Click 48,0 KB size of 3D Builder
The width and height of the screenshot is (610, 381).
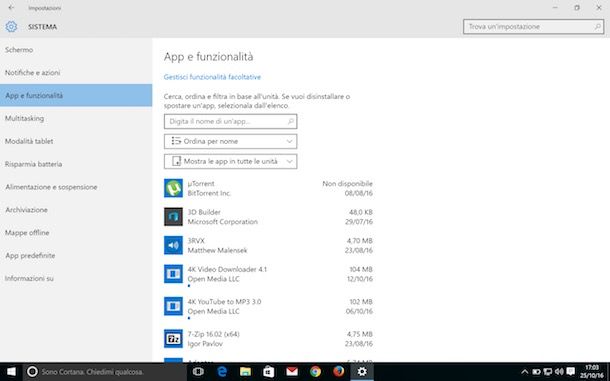361,212
